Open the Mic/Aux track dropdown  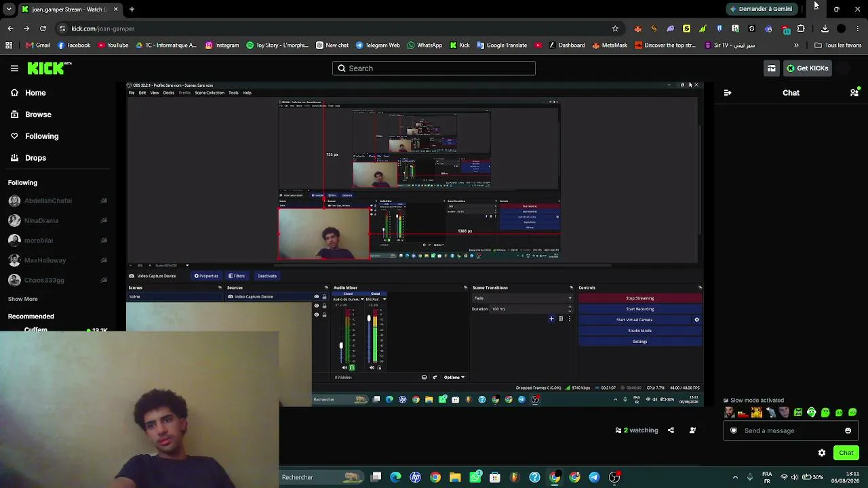384,299
